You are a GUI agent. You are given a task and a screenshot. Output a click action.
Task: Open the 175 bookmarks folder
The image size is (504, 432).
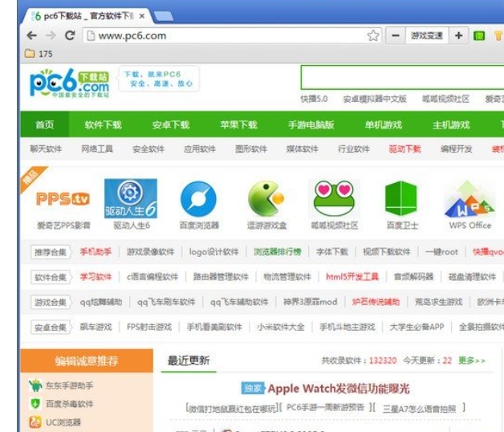click(39, 53)
